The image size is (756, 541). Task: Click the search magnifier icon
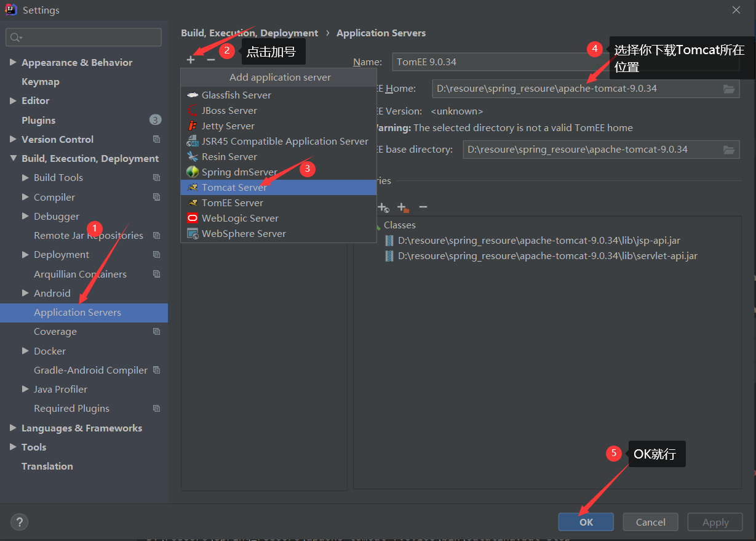point(15,38)
